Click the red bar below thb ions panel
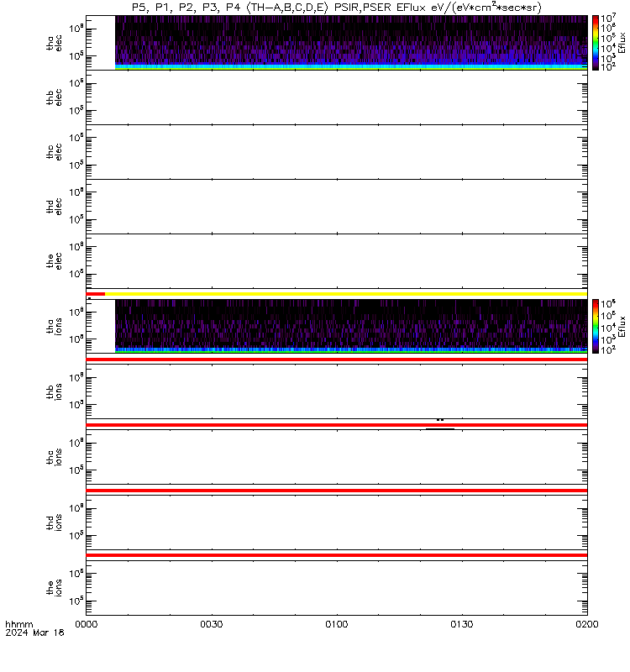 337,425
